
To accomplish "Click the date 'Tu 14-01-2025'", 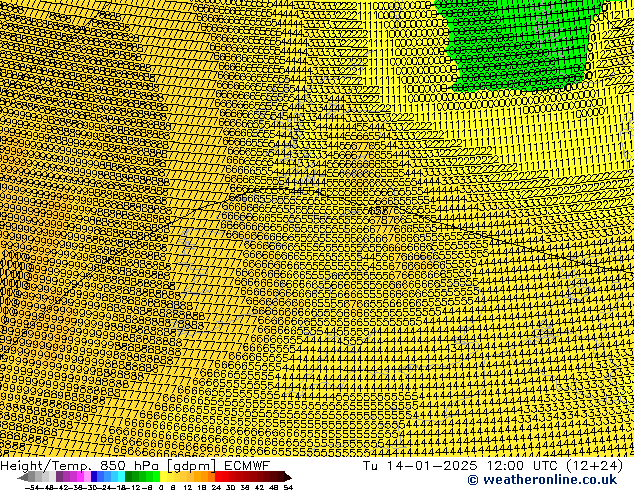I will coord(420,466).
